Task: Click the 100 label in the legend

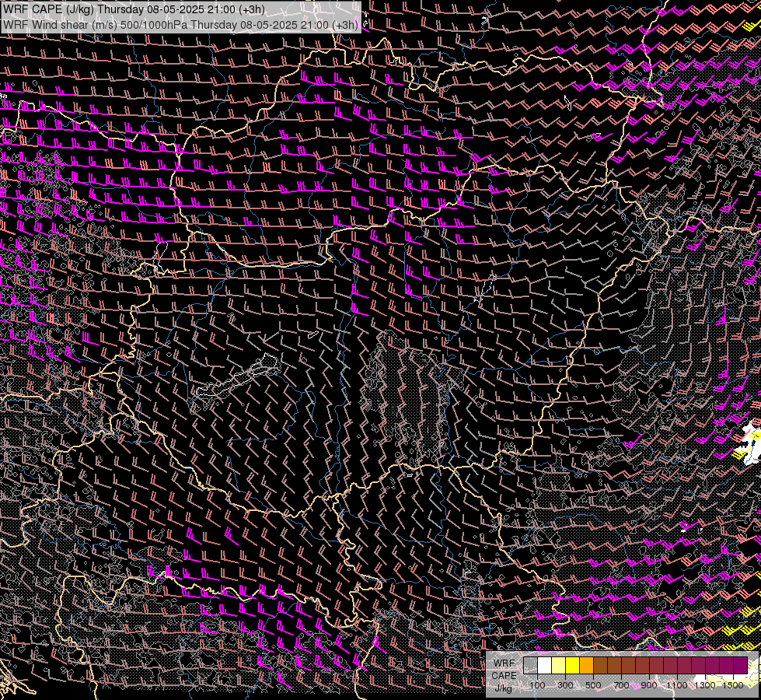Action: (537, 685)
